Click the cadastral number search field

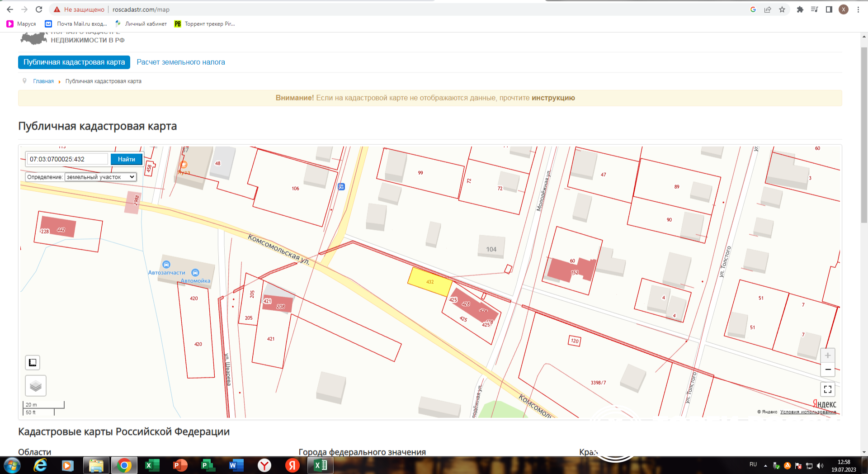(67, 159)
